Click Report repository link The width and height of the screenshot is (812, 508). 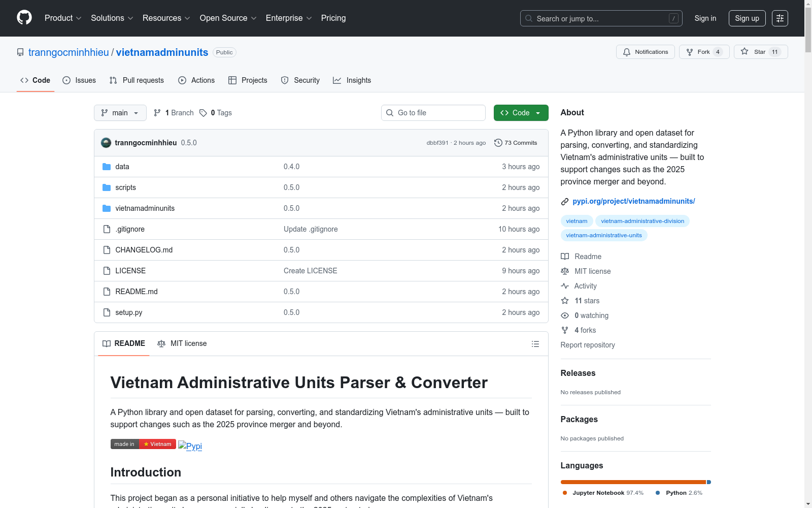[588, 345]
